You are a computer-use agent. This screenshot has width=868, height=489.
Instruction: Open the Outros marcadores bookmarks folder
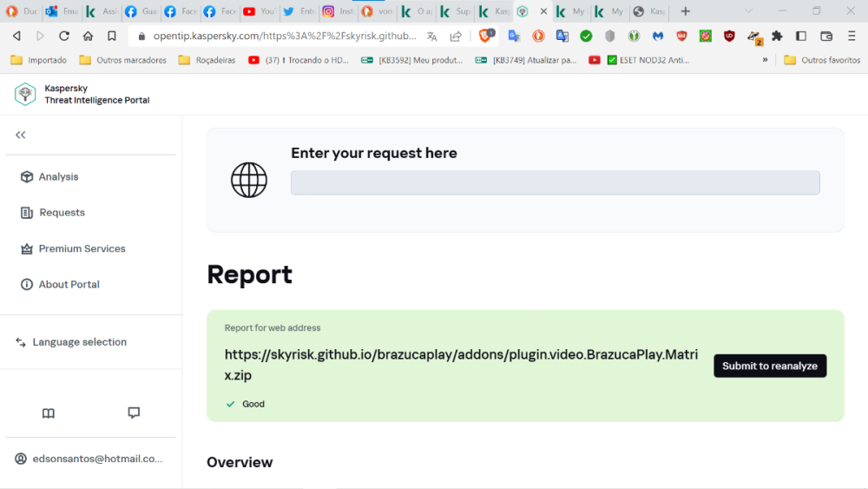tap(123, 60)
